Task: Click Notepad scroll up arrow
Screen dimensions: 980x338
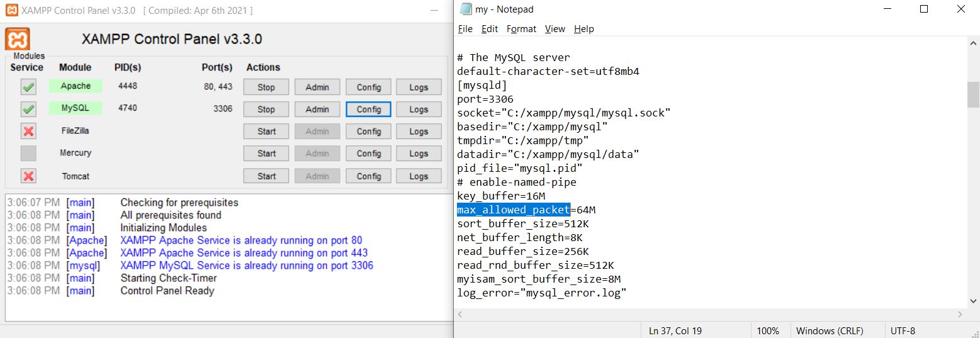Action: pos(973,42)
